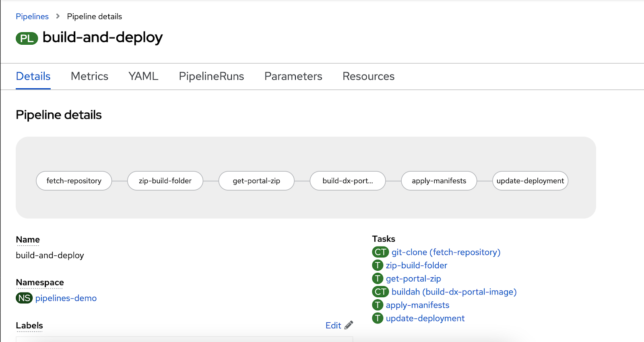Open the pipelines-demo namespace link
The image size is (644, 342).
coord(66,298)
